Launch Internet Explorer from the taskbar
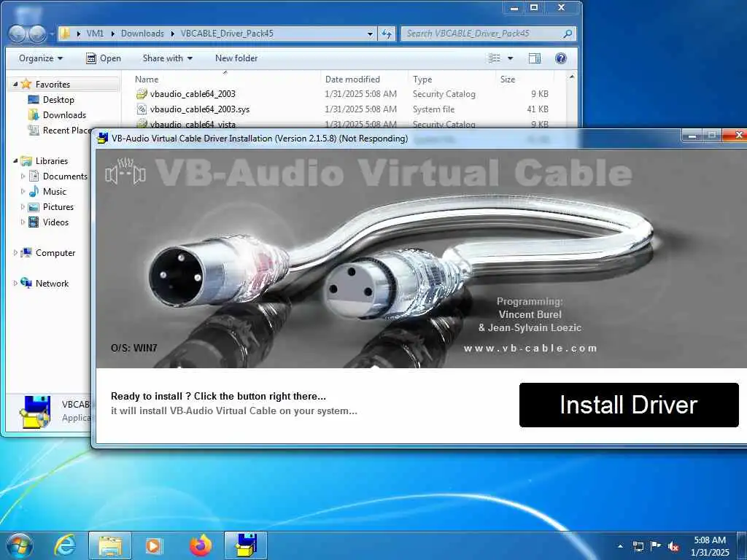Viewport: 747px width, 560px height. click(65, 545)
